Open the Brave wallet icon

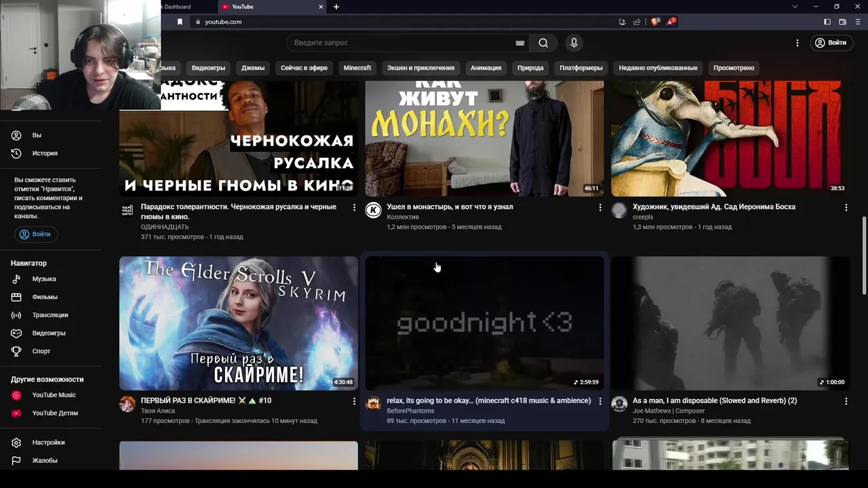coord(843,22)
